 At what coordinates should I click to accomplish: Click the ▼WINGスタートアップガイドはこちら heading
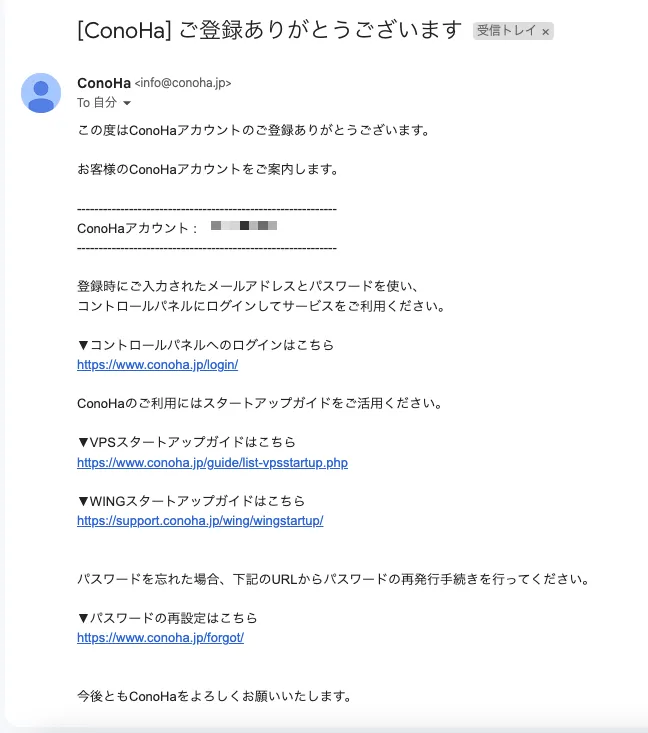click(x=191, y=501)
